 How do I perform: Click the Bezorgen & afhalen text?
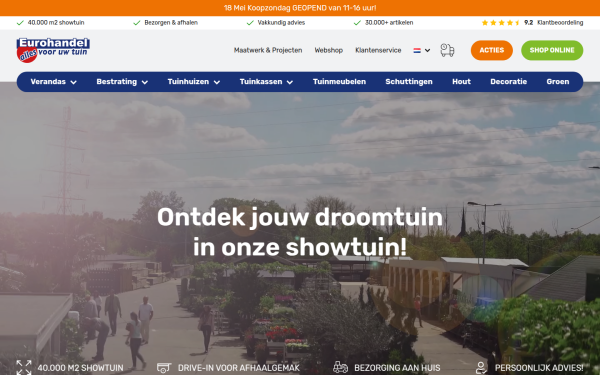171,23
